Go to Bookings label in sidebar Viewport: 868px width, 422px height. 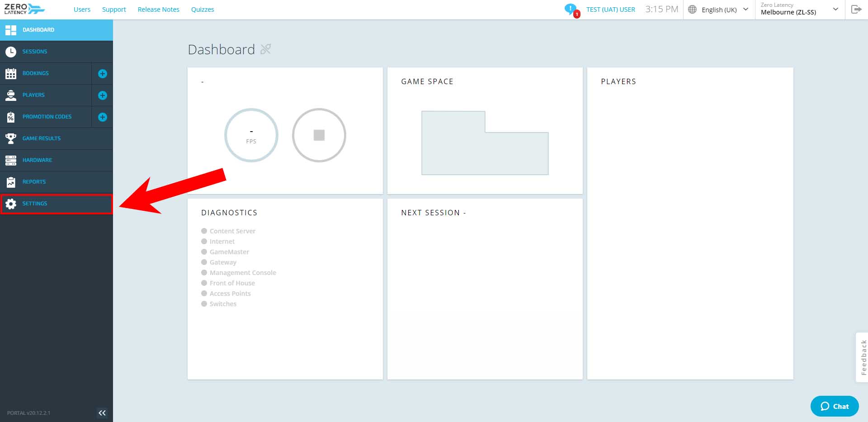coord(36,73)
